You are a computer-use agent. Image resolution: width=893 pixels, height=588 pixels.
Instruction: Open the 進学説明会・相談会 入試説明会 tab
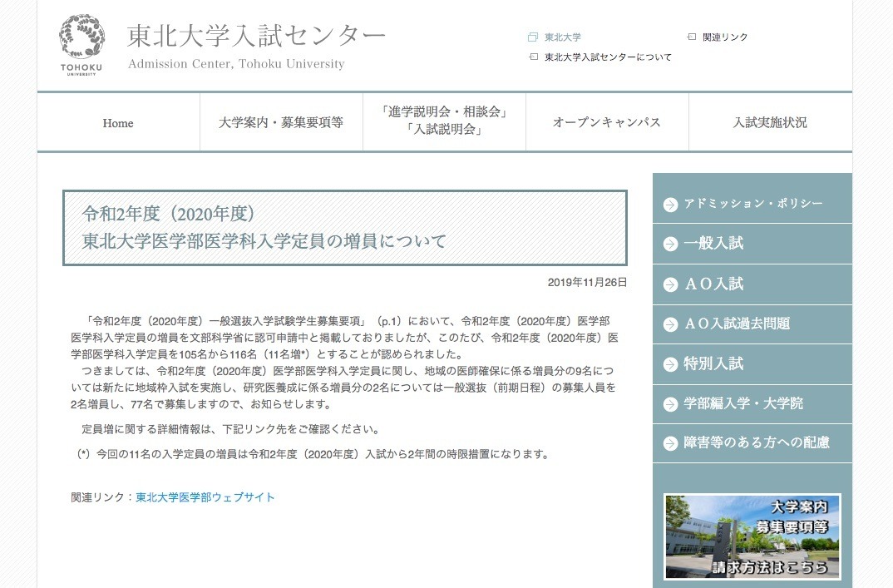(444, 122)
